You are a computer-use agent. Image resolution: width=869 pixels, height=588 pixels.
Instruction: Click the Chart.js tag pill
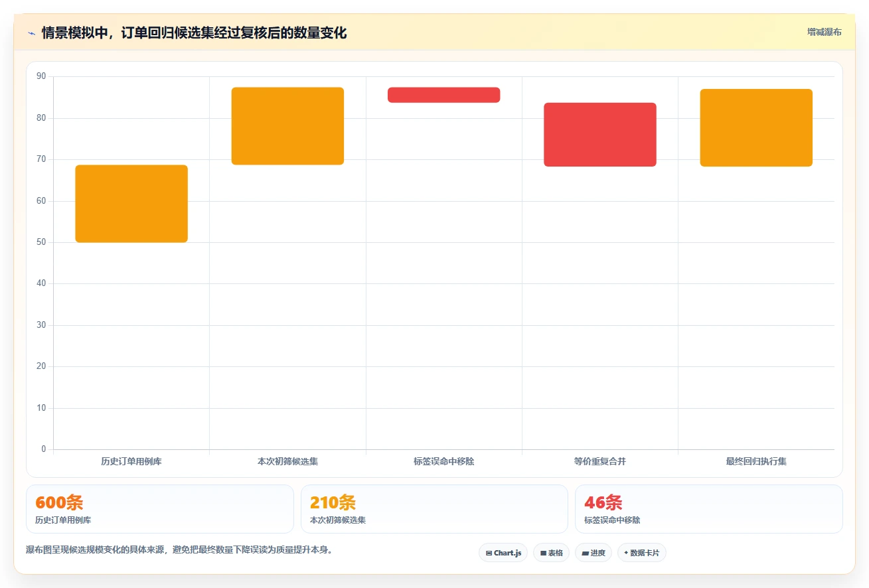(503, 553)
